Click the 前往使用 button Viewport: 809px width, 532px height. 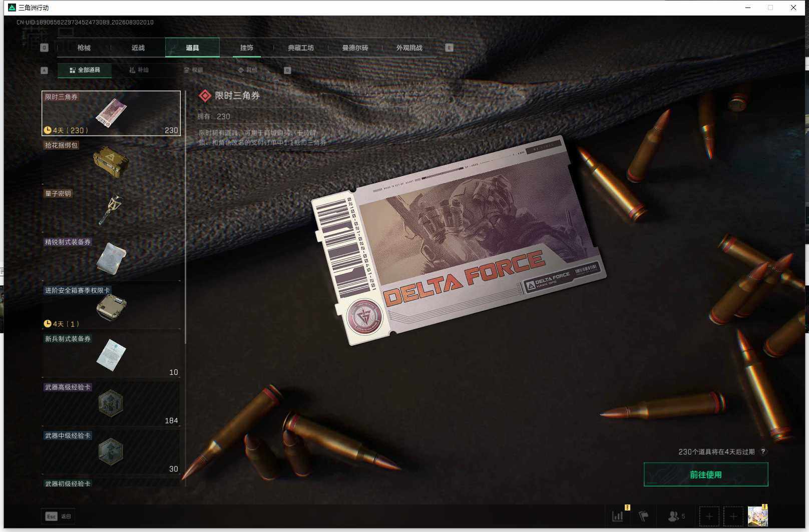pos(706,474)
